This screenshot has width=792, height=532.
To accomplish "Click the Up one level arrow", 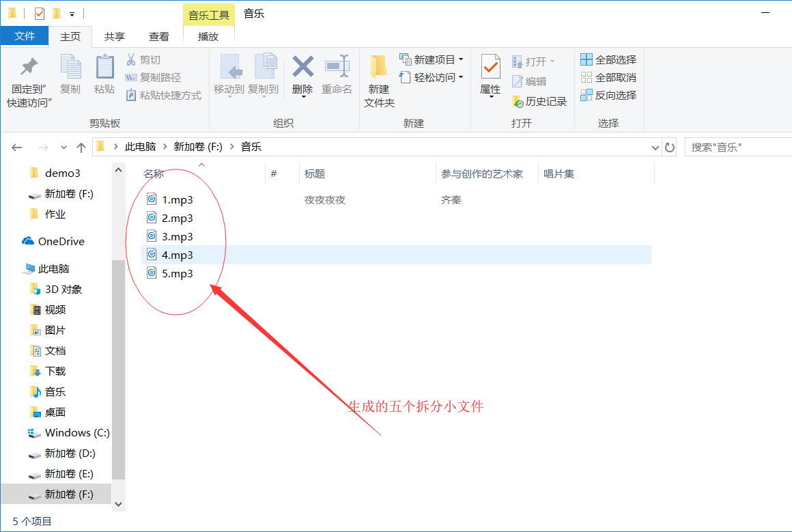I will click(x=81, y=148).
